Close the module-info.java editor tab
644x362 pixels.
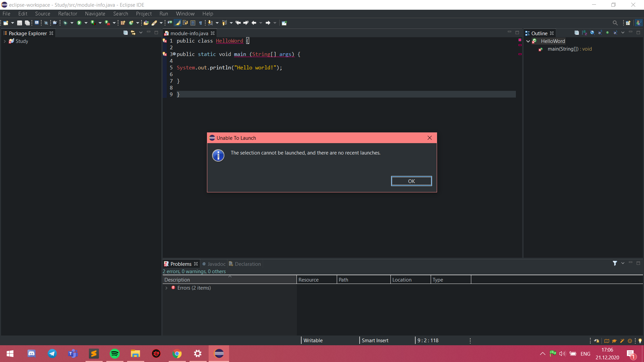(213, 33)
